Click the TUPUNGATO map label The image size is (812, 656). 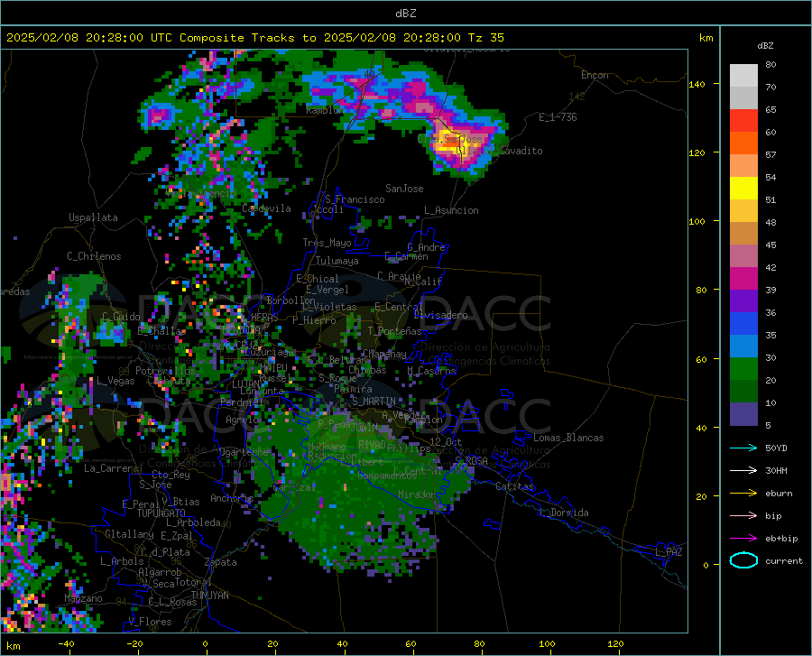[x=161, y=513]
